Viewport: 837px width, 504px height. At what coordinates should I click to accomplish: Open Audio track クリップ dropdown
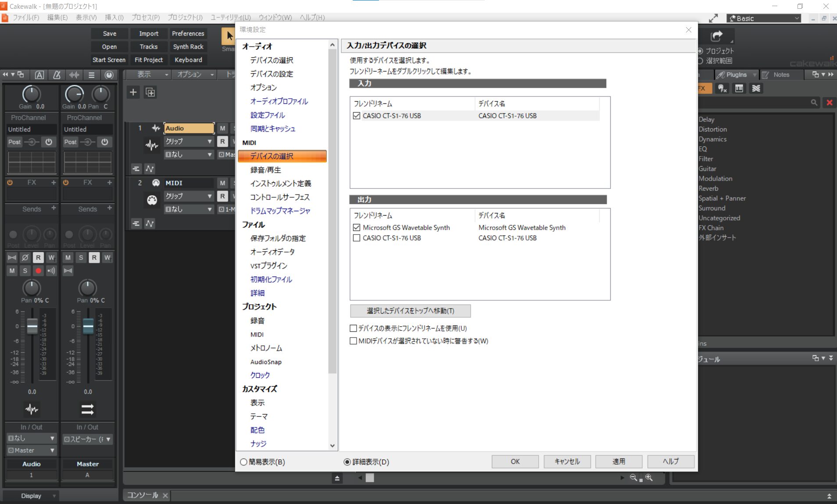189,141
